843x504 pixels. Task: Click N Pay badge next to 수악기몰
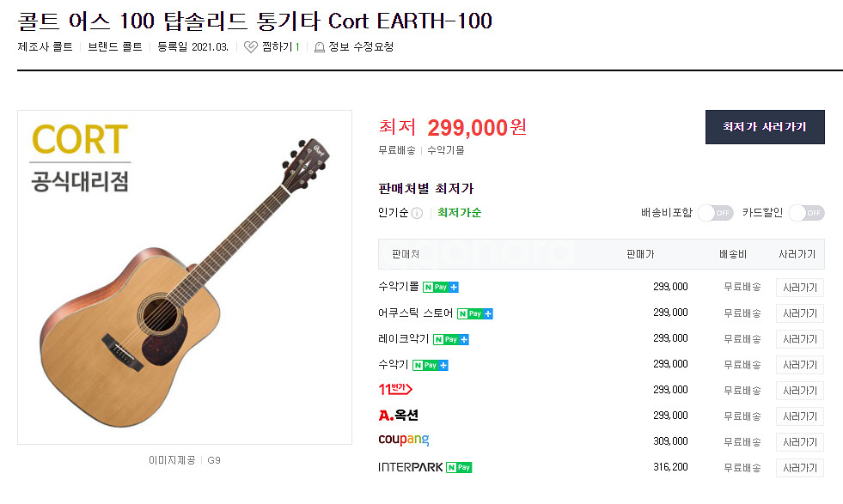click(x=441, y=287)
